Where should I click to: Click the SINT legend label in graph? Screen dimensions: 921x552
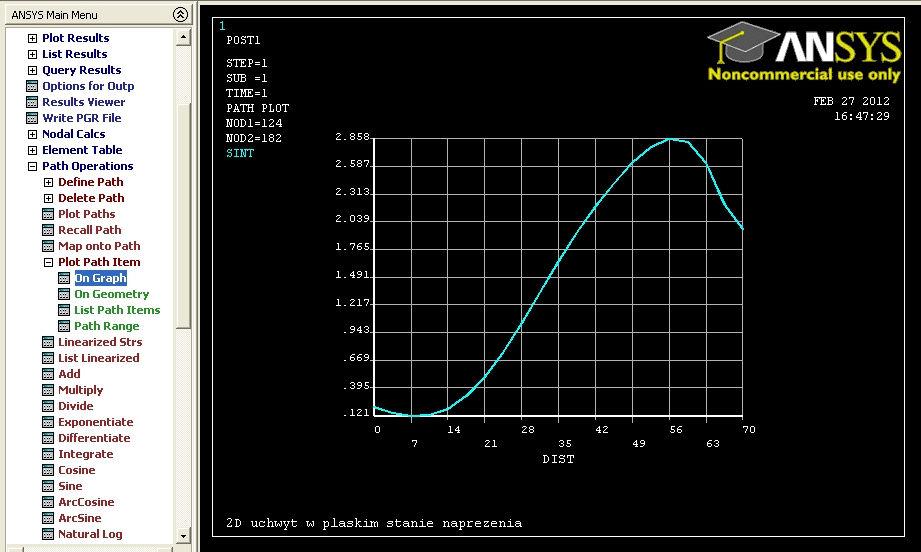[240, 153]
